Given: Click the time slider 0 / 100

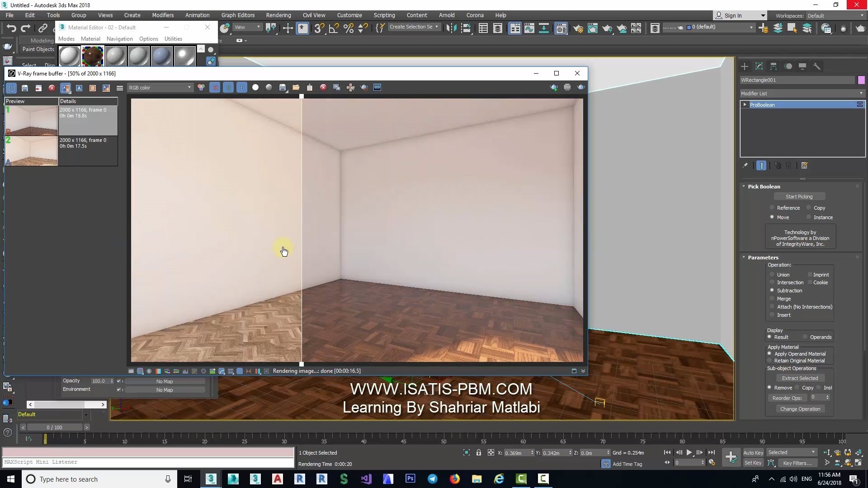Looking at the screenshot, I should coord(54,427).
